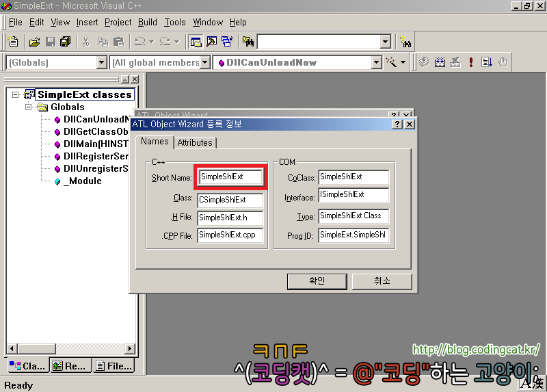Click the Open file toolbar icon
Screen dimensions: 547x392
click(x=34, y=42)
